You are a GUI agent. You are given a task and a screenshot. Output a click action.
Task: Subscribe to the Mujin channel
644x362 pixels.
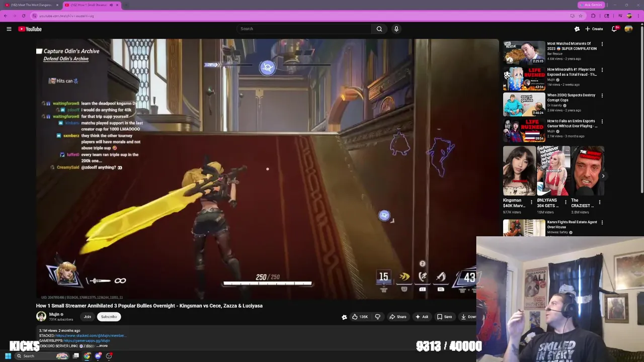pos(109,317)
